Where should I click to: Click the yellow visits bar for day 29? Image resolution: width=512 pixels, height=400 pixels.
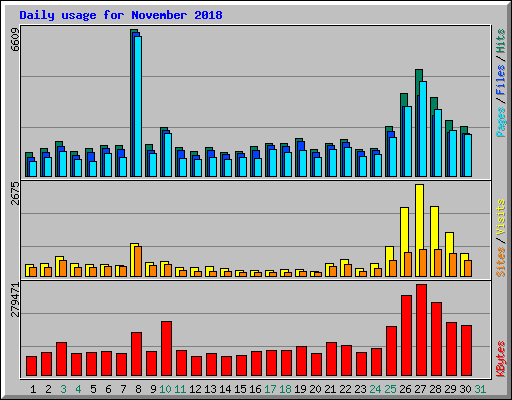[x=448, y=254]
